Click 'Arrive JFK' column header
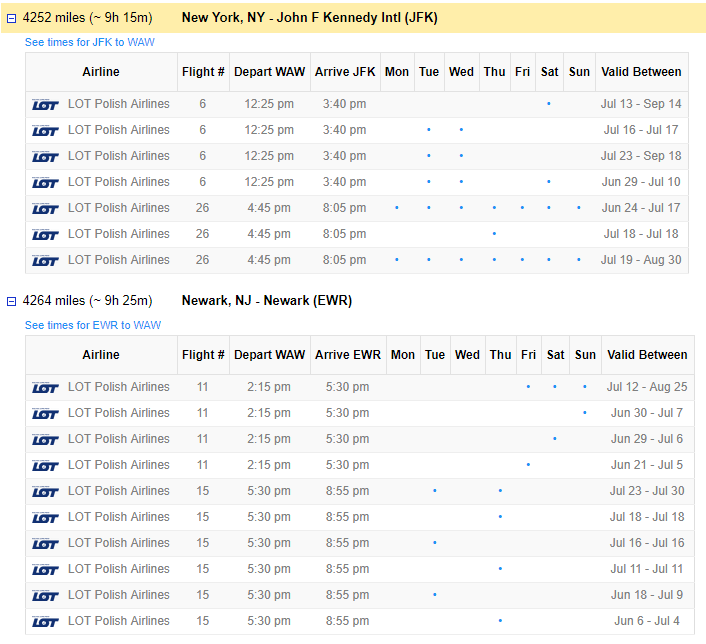Viewport: 706px width, 644px height. pos(345,72)
